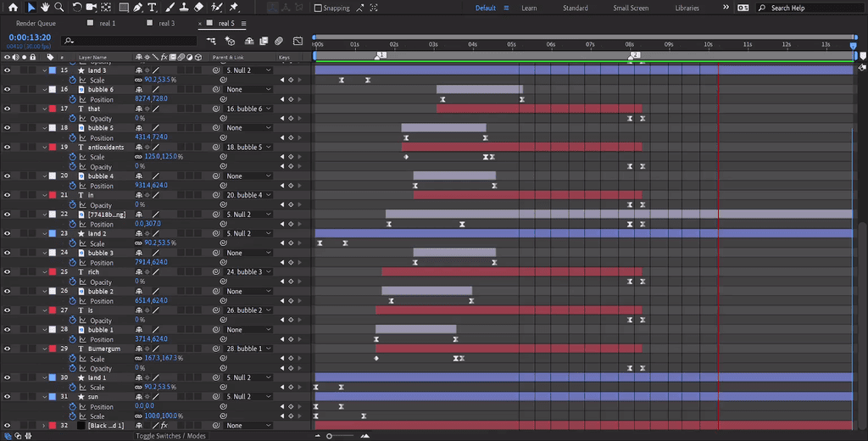Select the Clone Stamp tool

[184, 8]
